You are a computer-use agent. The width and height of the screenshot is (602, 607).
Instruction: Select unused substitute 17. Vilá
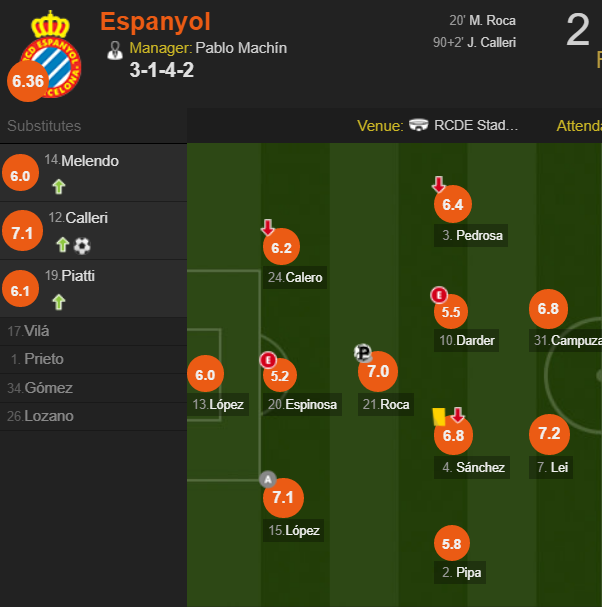pyautogui.click(x=93, y=331)
